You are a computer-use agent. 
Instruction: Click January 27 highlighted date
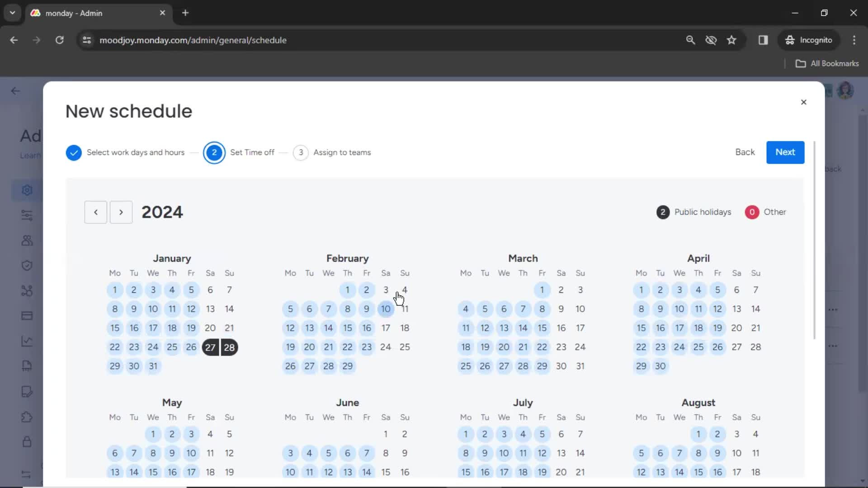210,347
